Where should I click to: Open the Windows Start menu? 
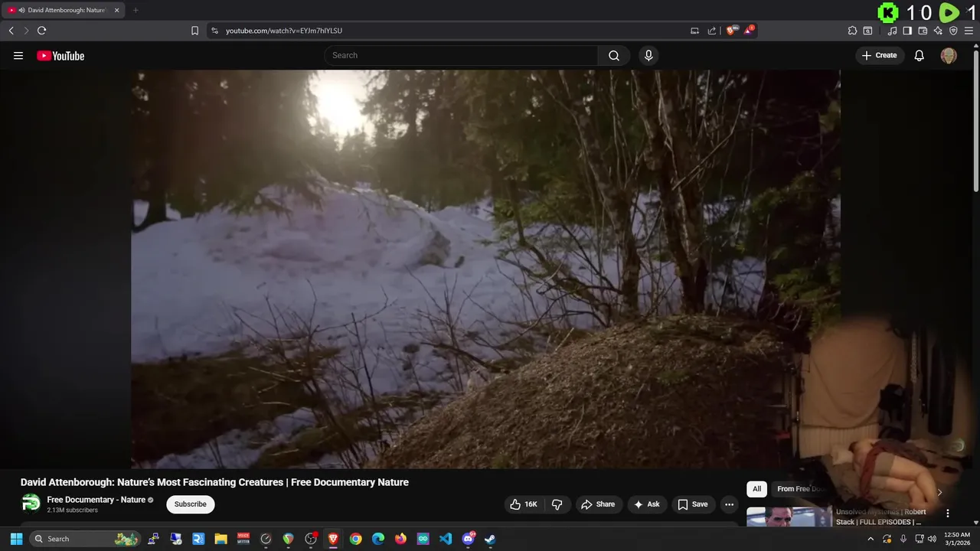(16, 539)
